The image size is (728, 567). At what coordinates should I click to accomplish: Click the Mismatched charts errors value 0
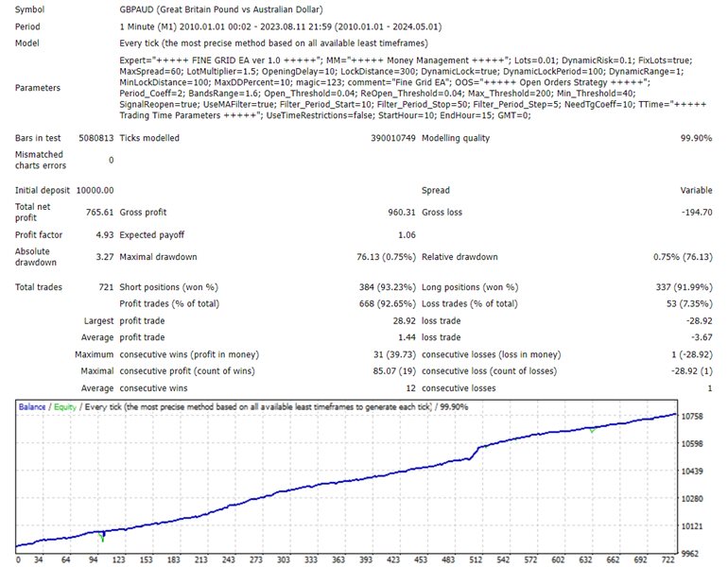tap(111, 160)
